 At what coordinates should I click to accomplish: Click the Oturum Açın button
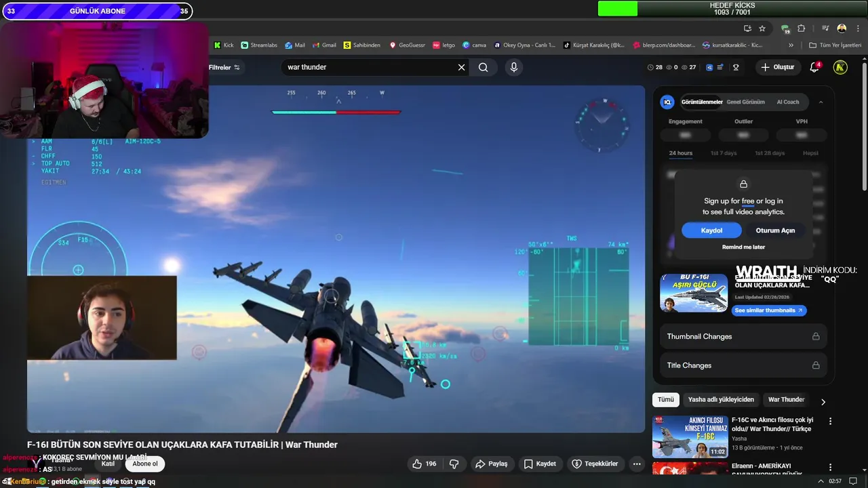tap(775, 230)
